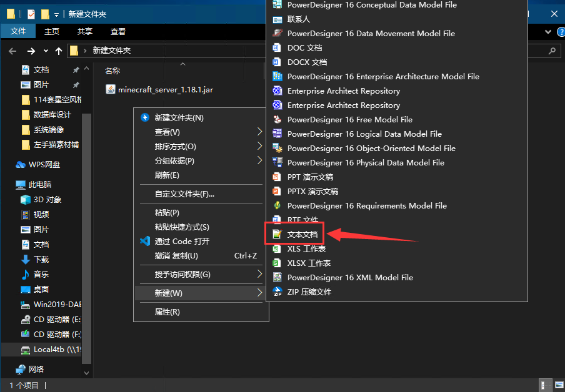This screenshot has width=565, height=392.
Task: Open the quick access toolbar customize dropdown
Action: [x=57, y=15]
